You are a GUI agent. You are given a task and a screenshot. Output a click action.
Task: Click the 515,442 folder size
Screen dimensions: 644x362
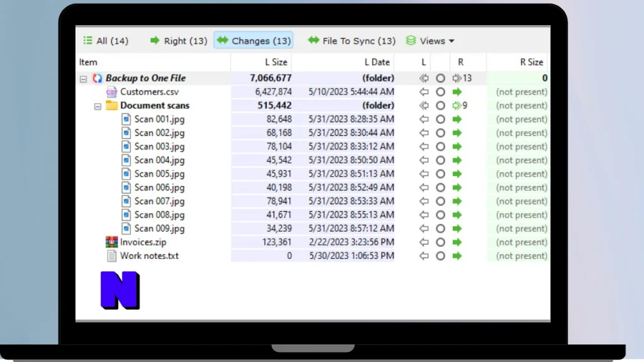(274, 106)
